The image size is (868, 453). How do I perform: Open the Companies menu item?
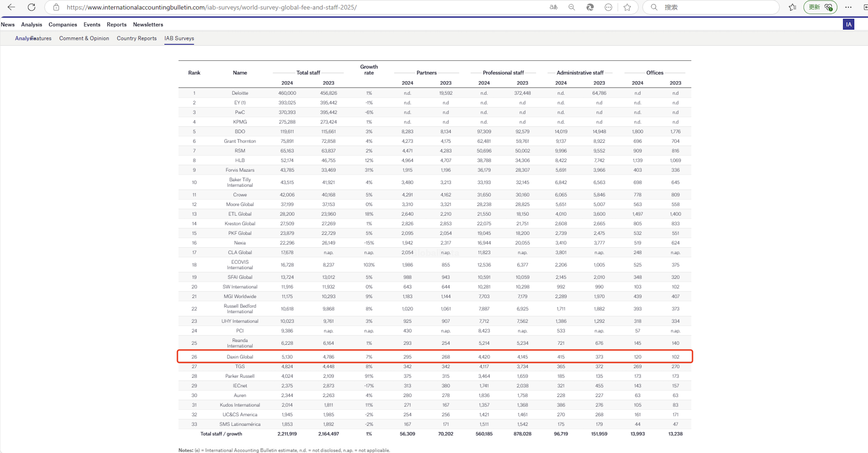tap(63, 25)
